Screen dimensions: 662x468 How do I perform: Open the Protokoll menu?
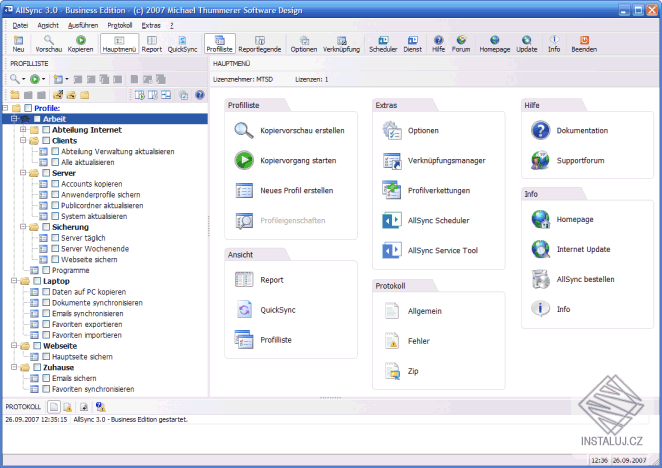coord(119,25)
